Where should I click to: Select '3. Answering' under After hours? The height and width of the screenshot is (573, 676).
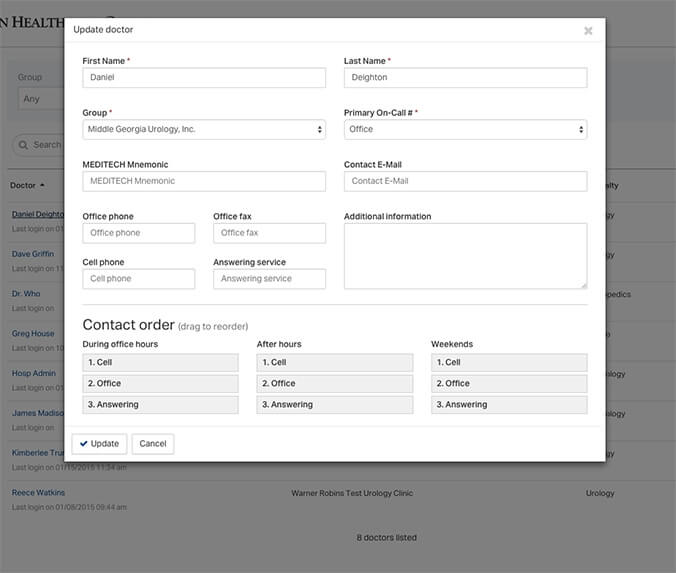(x=335, y=404)
